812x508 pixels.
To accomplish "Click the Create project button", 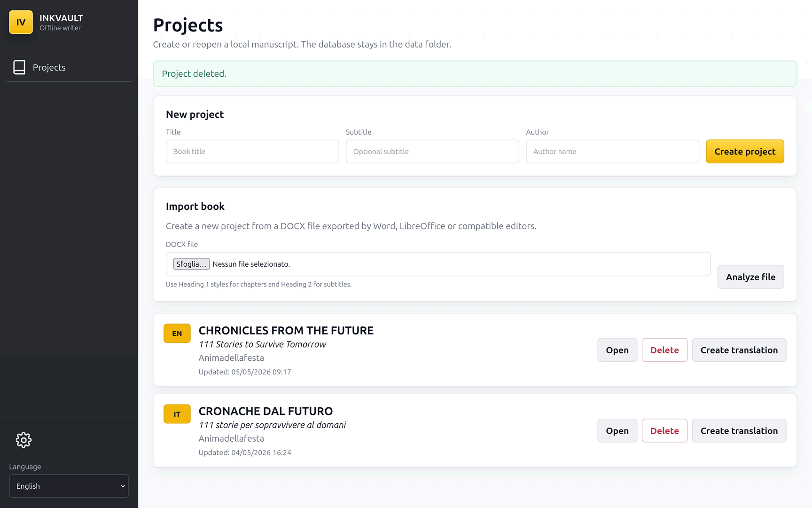I will pyautogui.click(x=745, y=151).
